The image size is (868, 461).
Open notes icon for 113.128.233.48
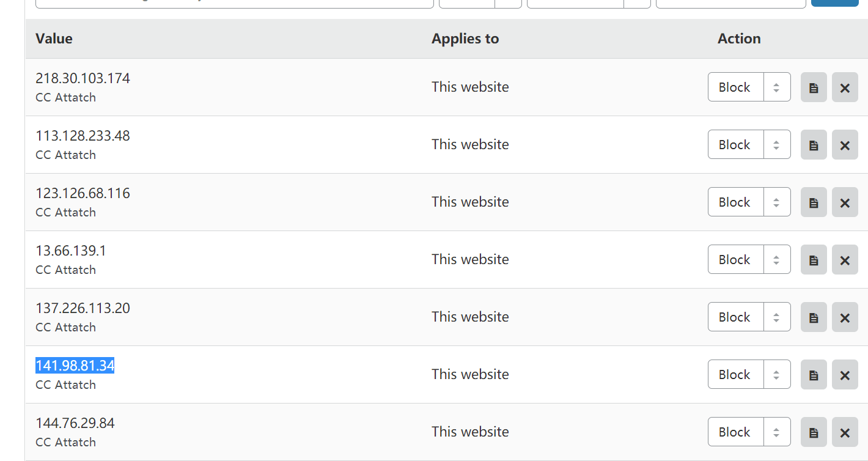(814, 144)
